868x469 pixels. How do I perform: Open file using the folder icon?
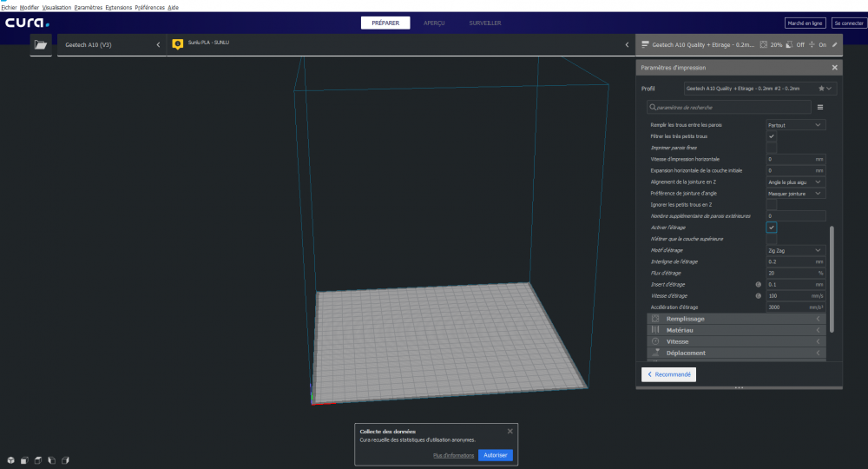point(41,45)
